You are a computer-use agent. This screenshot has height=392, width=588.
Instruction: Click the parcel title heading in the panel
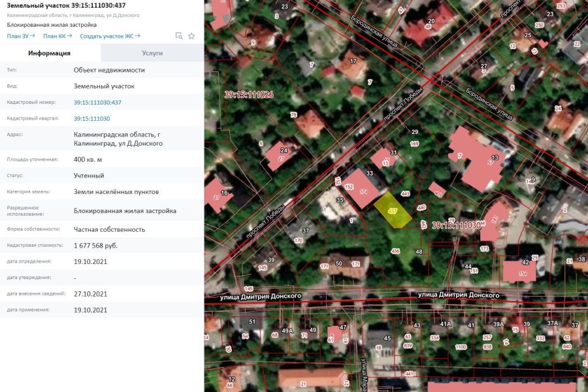coord(67,6)
